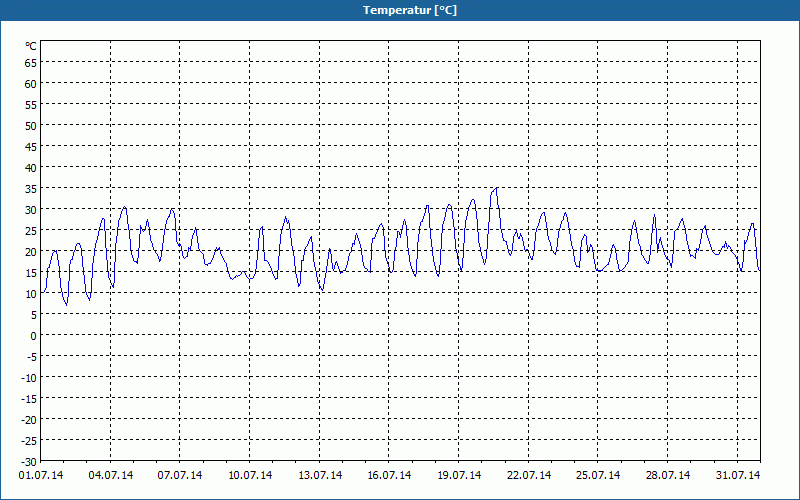This screenshot has width=800, height=500.
Task: Click the -15 y-axis label
Action: 29,399
